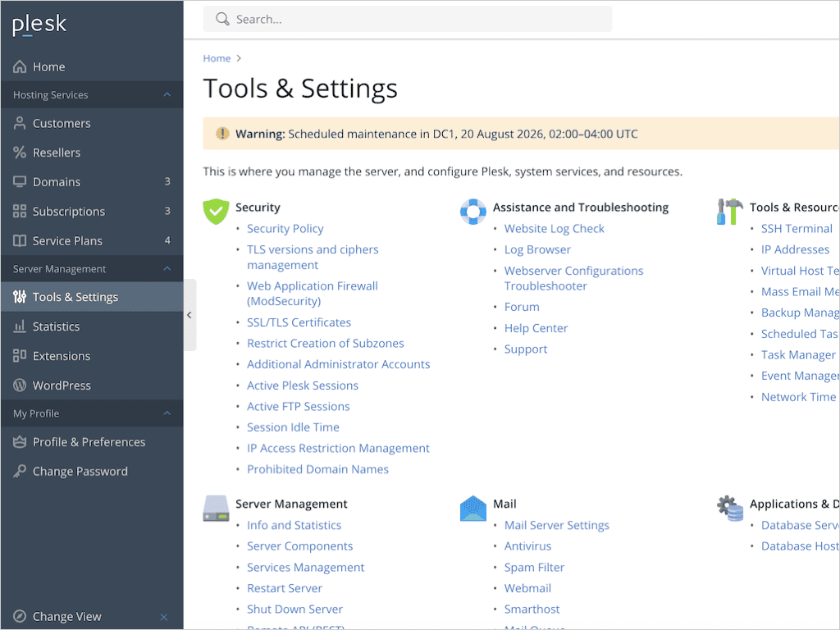Click the Subscriptions grid icon
The image size is (840, 630).
click(x=20, y=211)
